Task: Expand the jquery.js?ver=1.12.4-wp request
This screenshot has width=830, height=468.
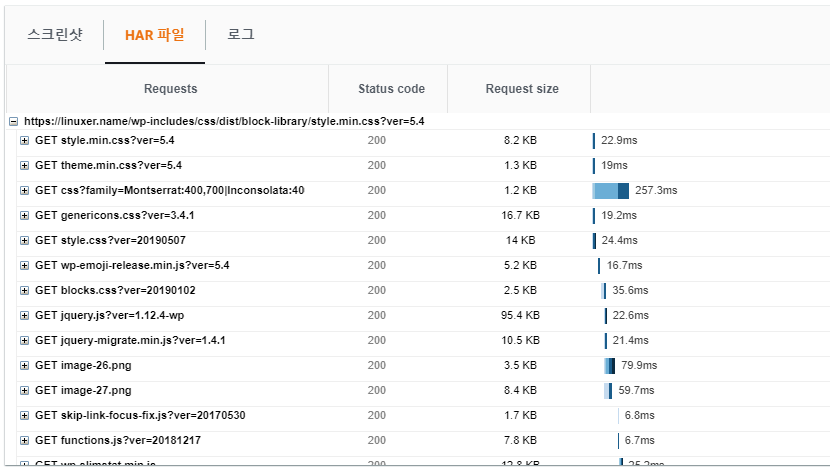Action: click(25, 316)
